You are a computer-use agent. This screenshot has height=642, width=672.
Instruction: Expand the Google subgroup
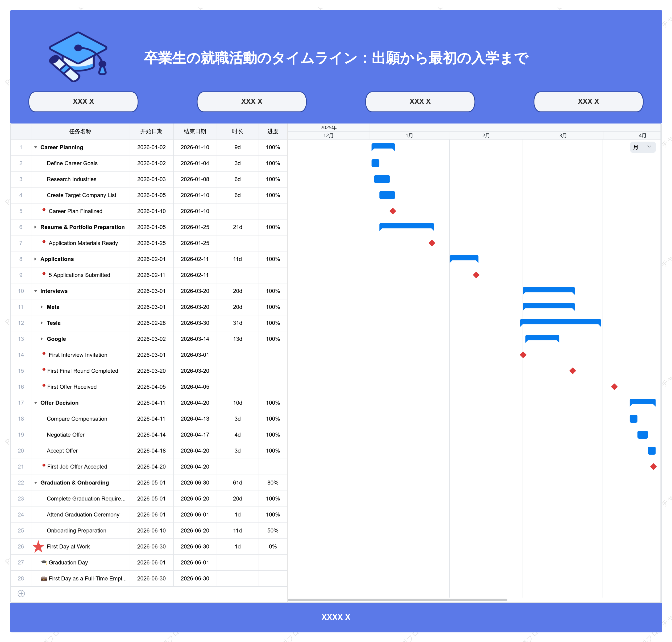coord(42,339)
